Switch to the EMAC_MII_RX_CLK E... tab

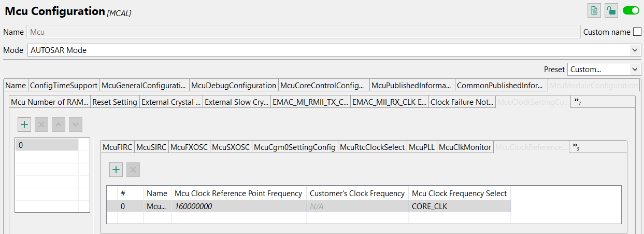(x=390, y=102)
